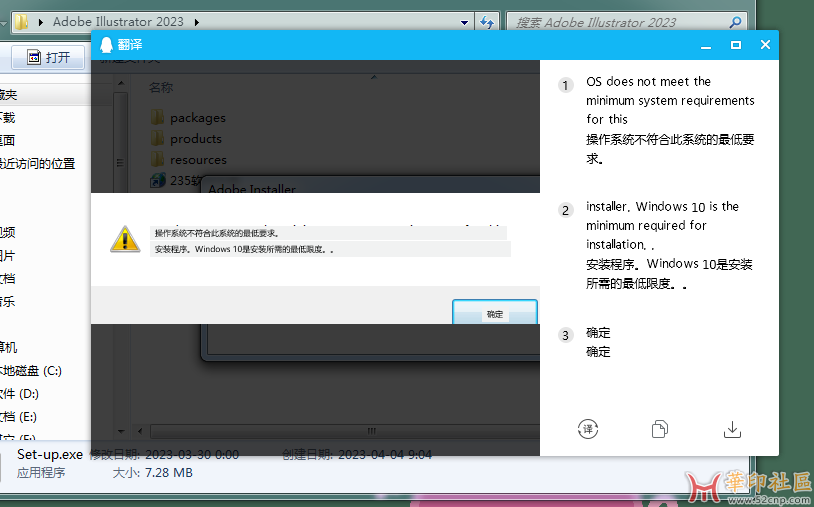Expand the path arrow after Adobe Illustrator 2023
This screenshot has width=814, height=507.
coord(196,22)
